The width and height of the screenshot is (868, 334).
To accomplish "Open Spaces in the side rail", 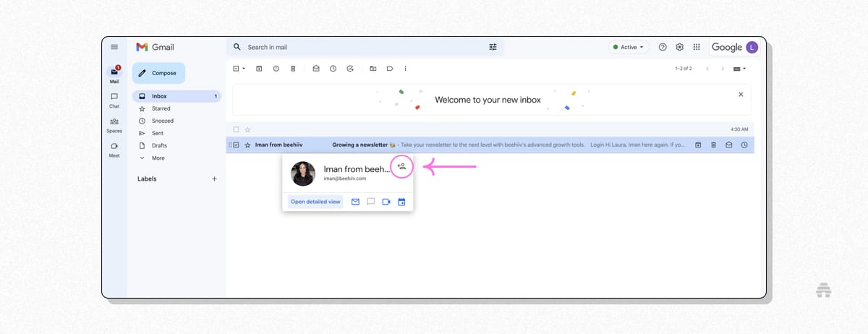I will (114, 124).
